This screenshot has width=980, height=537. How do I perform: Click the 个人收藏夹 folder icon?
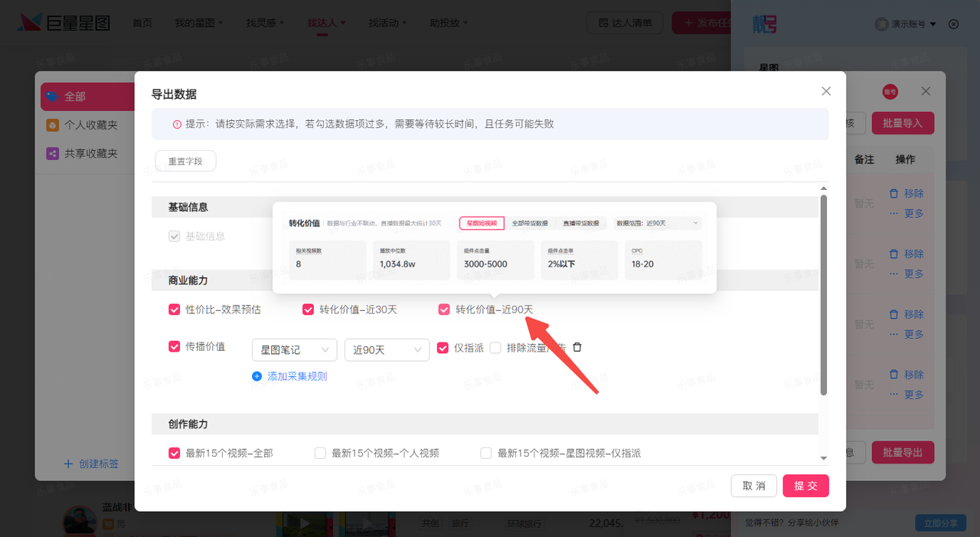[52, 125]
